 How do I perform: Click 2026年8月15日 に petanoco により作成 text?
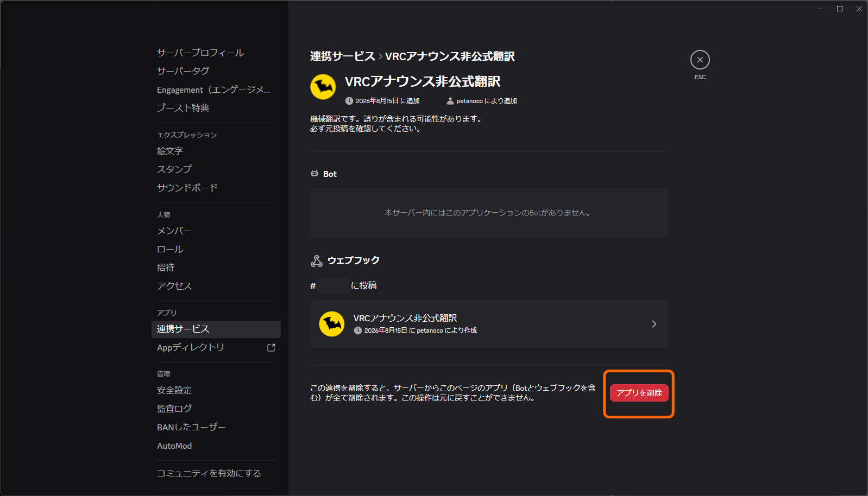tap(420, 330)
